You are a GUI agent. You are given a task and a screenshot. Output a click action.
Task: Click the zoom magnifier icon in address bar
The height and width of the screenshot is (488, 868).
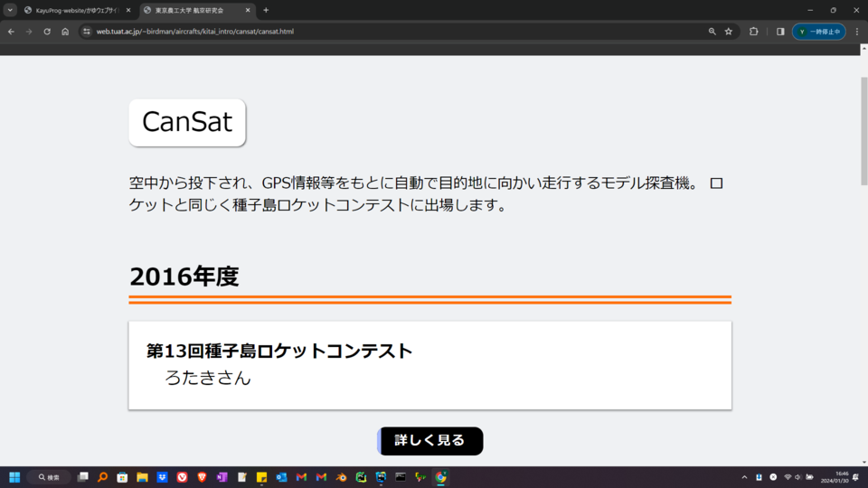[x=712, y=32]
